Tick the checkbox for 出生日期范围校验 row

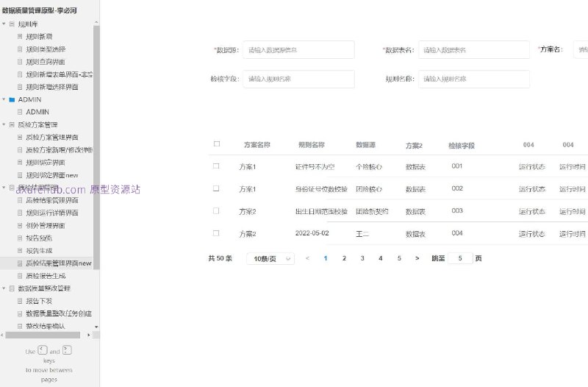[216, 211]
